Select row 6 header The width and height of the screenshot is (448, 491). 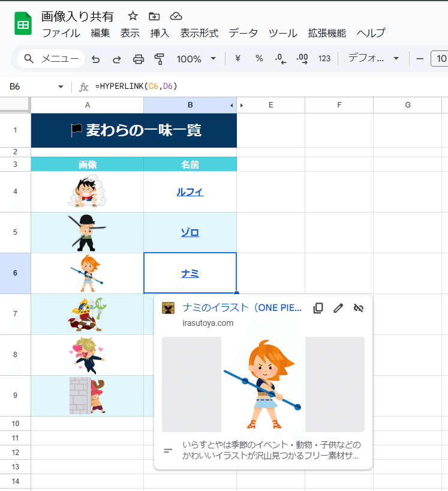click(15, 273)
